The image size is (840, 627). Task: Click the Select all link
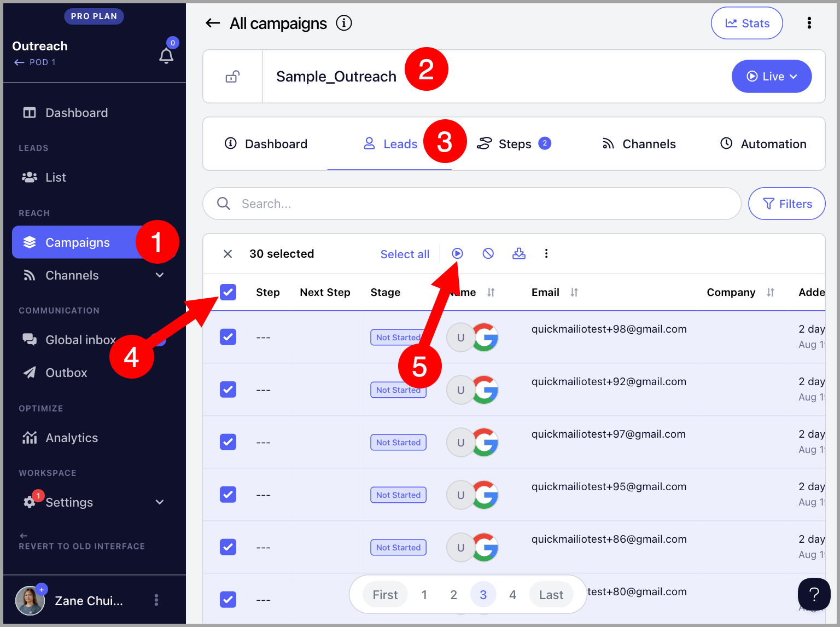(405, 254)
